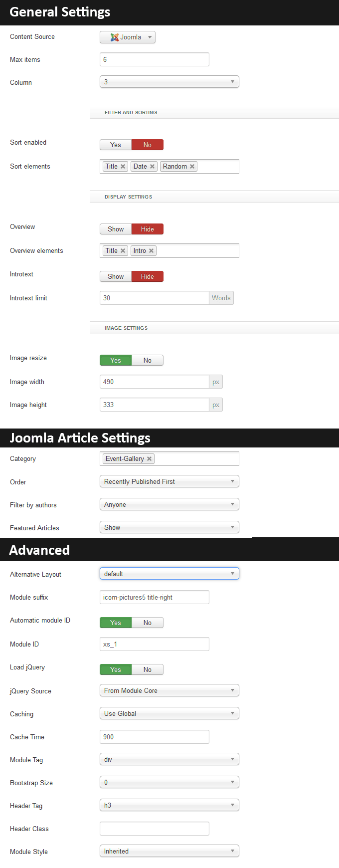Expand the Order dropdown showing Recently Published First
The image size is (339, 868).
169,482
